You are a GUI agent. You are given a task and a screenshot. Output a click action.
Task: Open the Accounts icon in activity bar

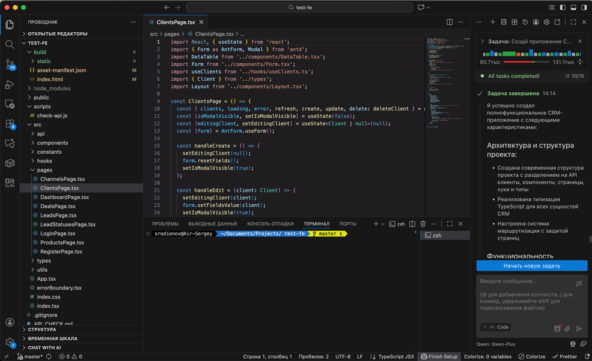[10, 322]
